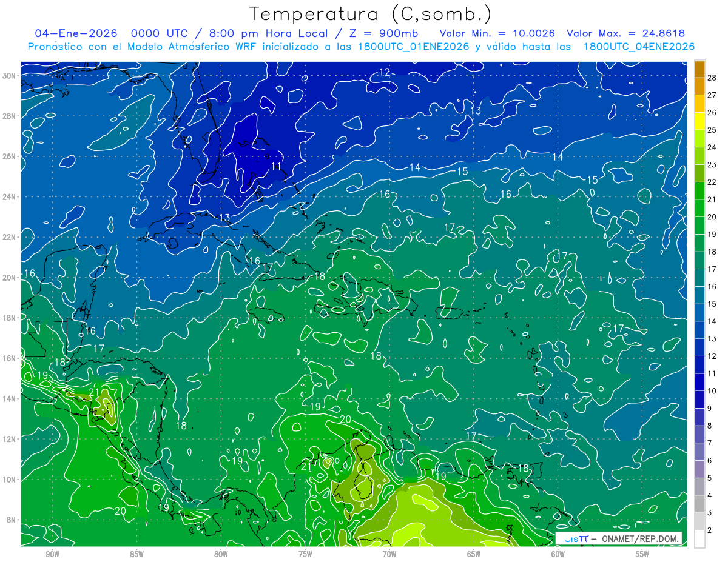Click the 28N latitude axis label

coord(9,116)
